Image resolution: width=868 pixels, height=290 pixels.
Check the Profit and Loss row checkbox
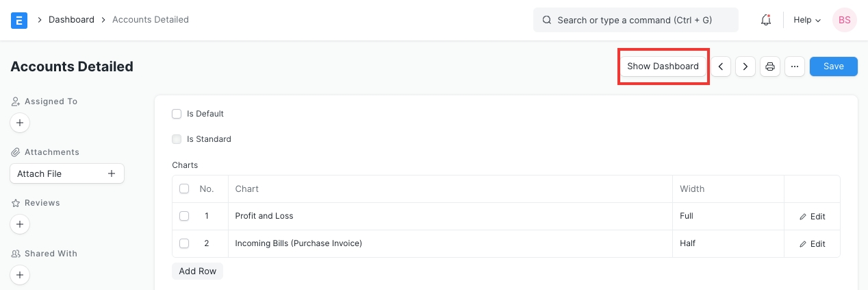[183, 216]
